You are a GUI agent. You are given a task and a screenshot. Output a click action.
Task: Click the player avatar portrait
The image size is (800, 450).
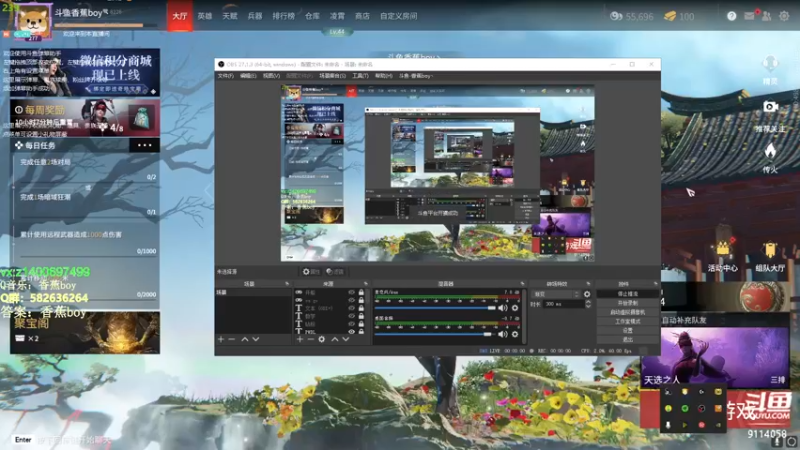tap(33, 20)
